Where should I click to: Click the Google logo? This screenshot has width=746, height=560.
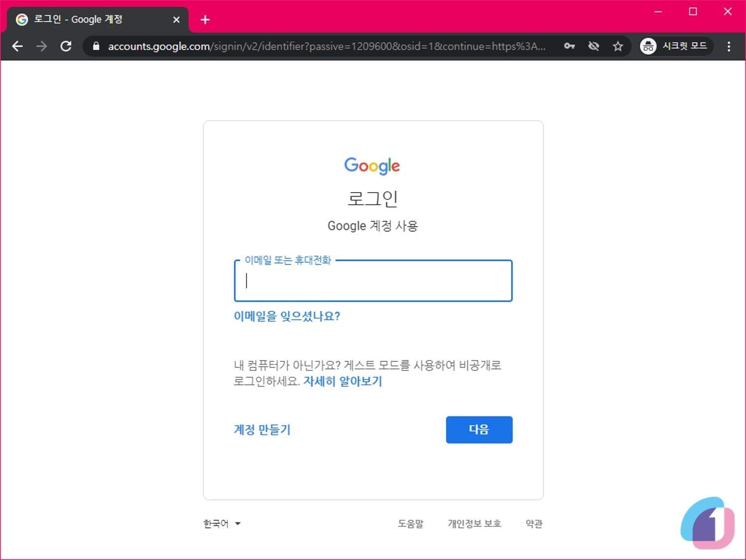372,166
